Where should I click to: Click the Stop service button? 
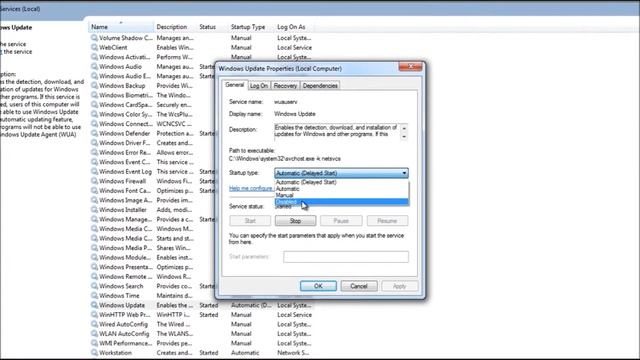(295, 221)
